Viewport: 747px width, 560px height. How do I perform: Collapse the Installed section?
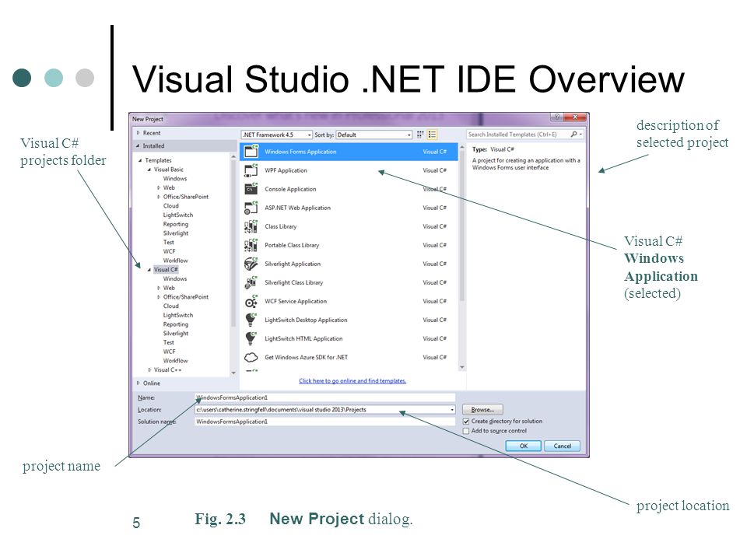(x=139, y=145)
